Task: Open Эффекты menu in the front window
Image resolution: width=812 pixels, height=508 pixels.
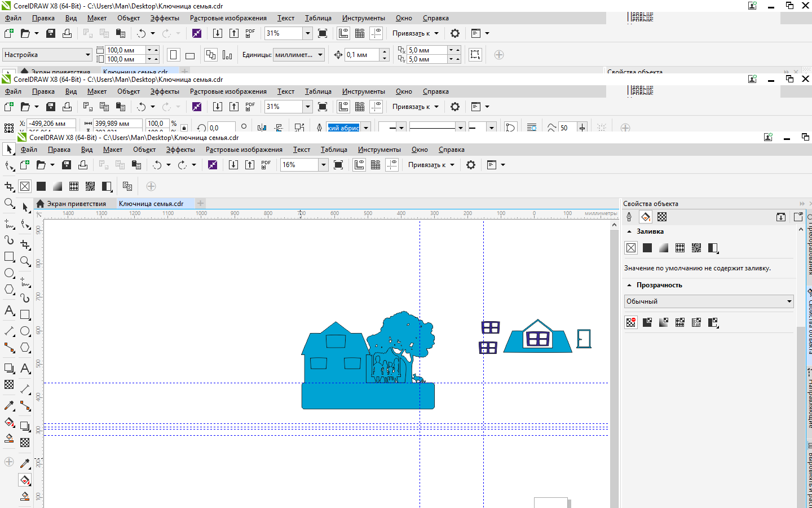Action: [180, 150]
